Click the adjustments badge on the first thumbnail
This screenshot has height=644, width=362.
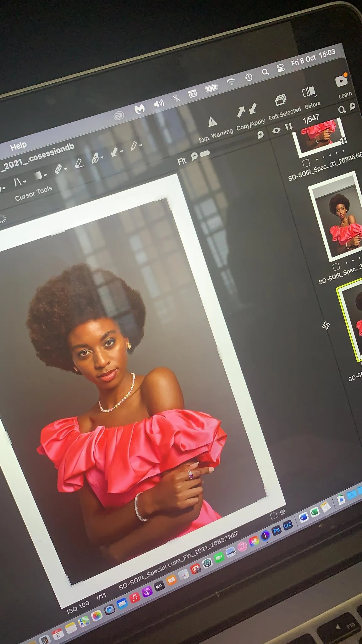(343, 140)
